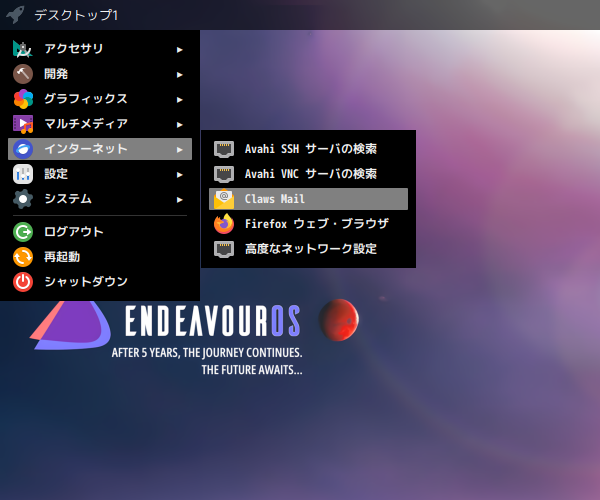Click the マルチメディア film icon

[23, 124]
